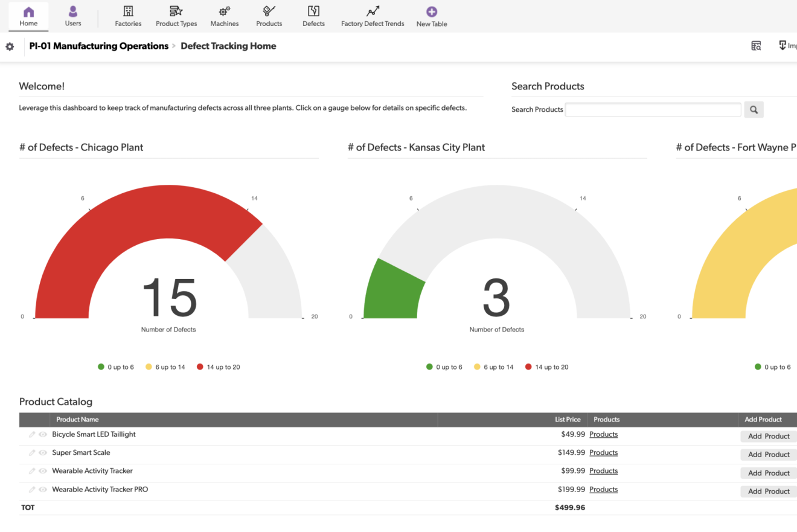Image resolution: width=797 pixels, height=532 pixels.
Task: Switch to the Users tab
Action: (x=73, y=16)
